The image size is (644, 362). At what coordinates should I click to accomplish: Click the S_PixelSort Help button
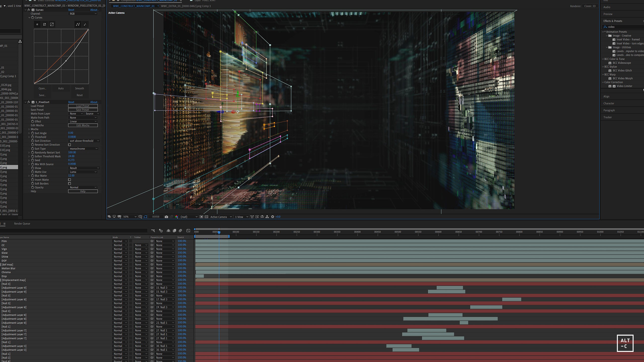point(83,191)
